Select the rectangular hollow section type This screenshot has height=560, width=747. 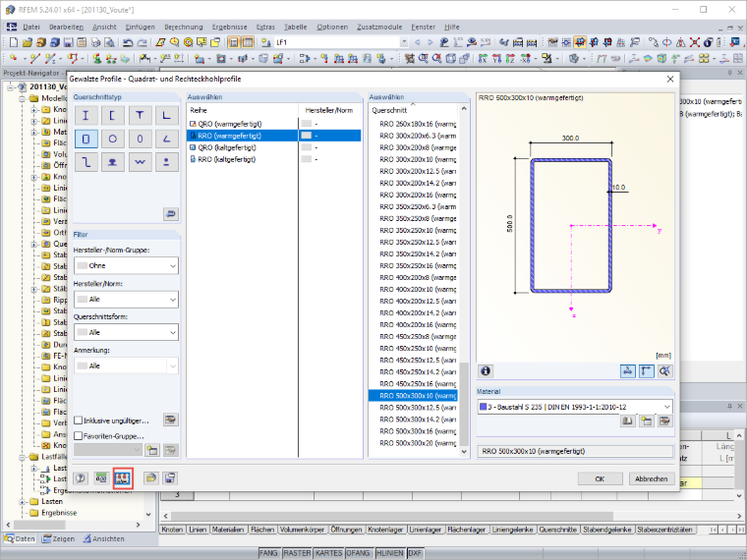[x=86, y=139]
